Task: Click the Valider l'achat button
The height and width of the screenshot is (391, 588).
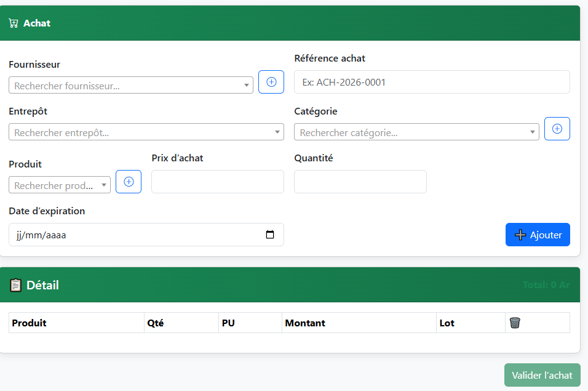Action: [542, 375]
